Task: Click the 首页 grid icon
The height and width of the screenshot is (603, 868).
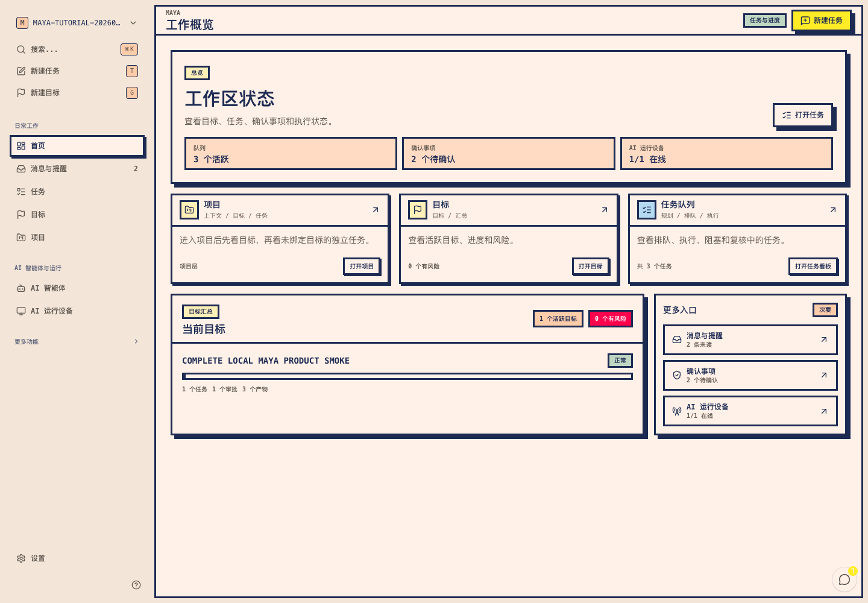Action: point(21,146)
